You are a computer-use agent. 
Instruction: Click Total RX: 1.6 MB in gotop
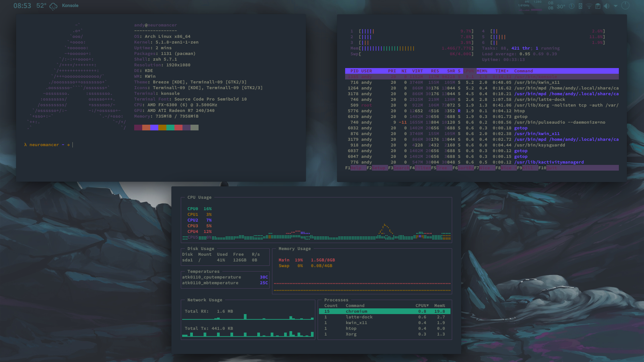tap(209, 311)
